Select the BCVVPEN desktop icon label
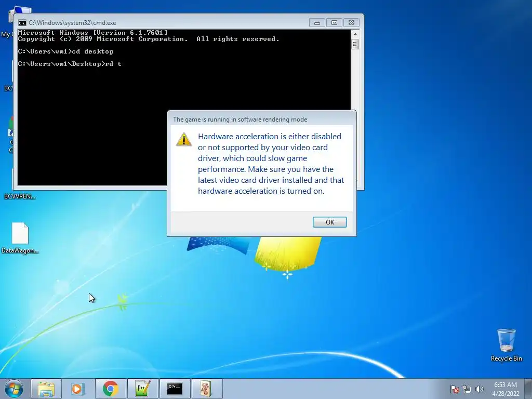 [20, 196]
